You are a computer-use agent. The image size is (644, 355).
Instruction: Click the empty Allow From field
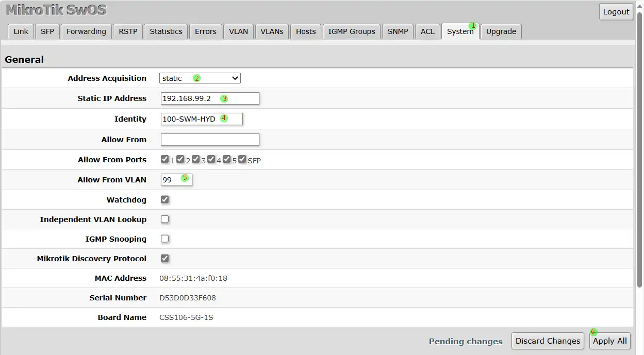pos(210,140)
